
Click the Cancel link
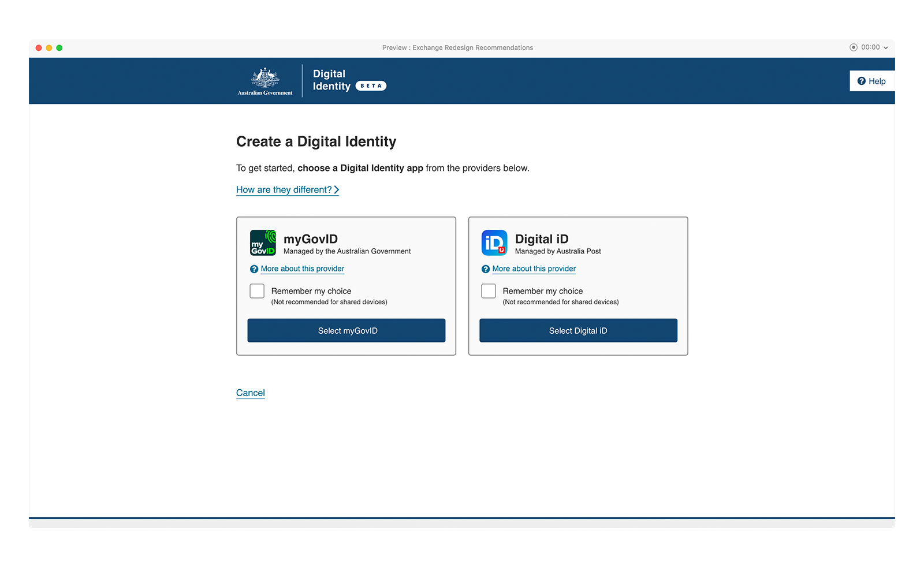click(251, 393)
